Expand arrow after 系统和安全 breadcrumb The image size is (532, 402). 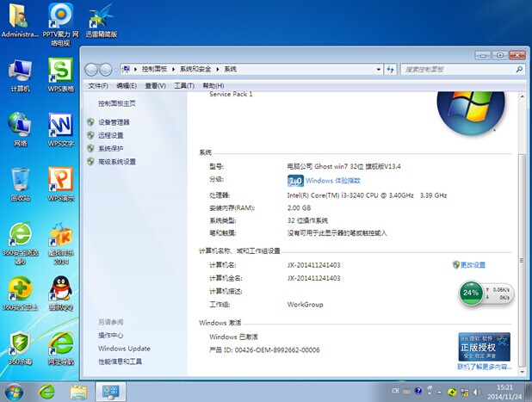pos(218,69)
